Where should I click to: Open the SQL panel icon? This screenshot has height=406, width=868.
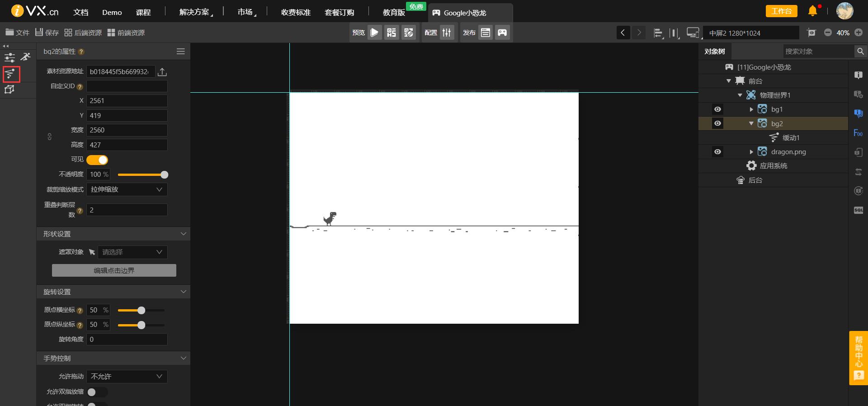pyautogui.click(x=858, y=210)
